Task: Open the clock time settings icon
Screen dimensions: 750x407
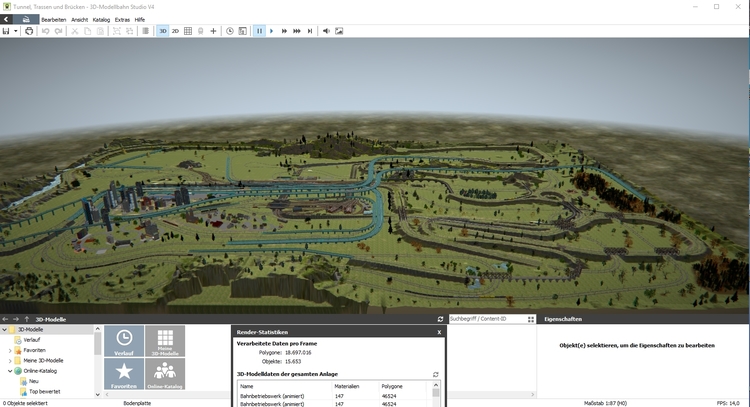Action: [230, 31]
